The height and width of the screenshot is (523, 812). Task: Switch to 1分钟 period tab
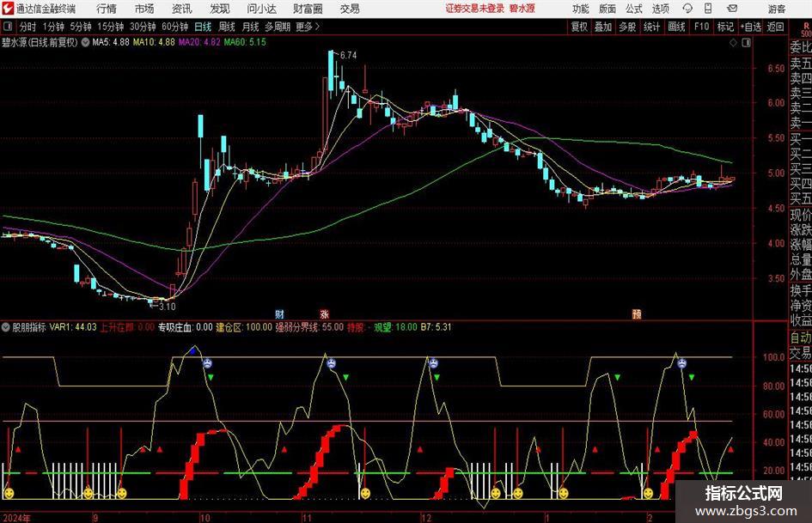(53, 27)
